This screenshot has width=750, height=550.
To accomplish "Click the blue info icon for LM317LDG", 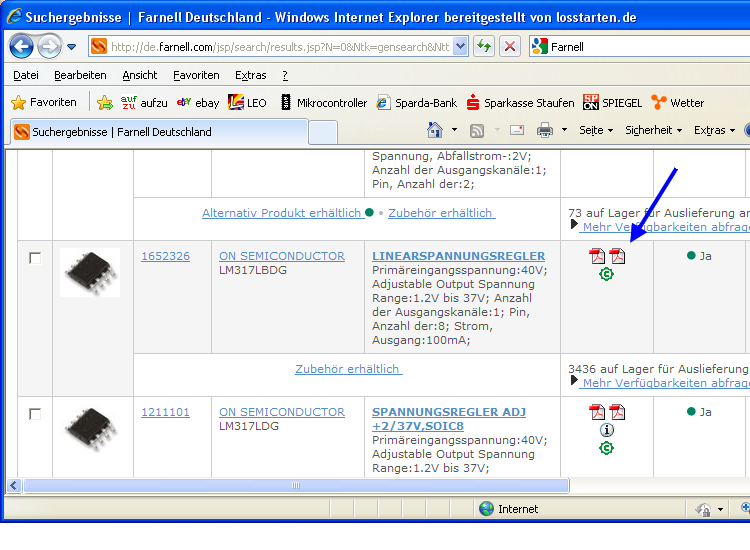I will [x=607, y=430].
